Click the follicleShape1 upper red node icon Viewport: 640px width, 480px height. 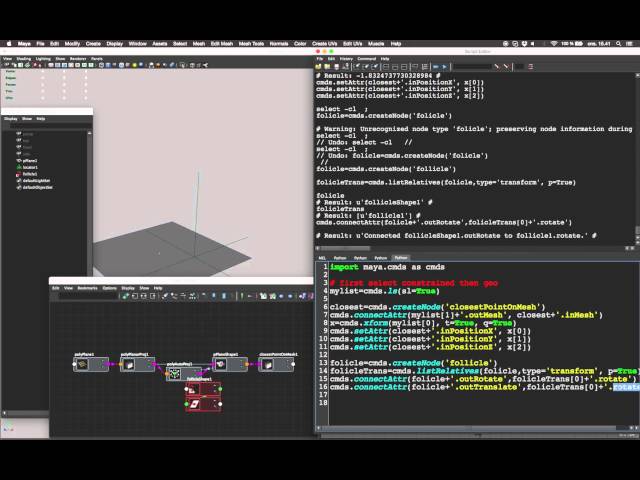(x=192, y=390)
